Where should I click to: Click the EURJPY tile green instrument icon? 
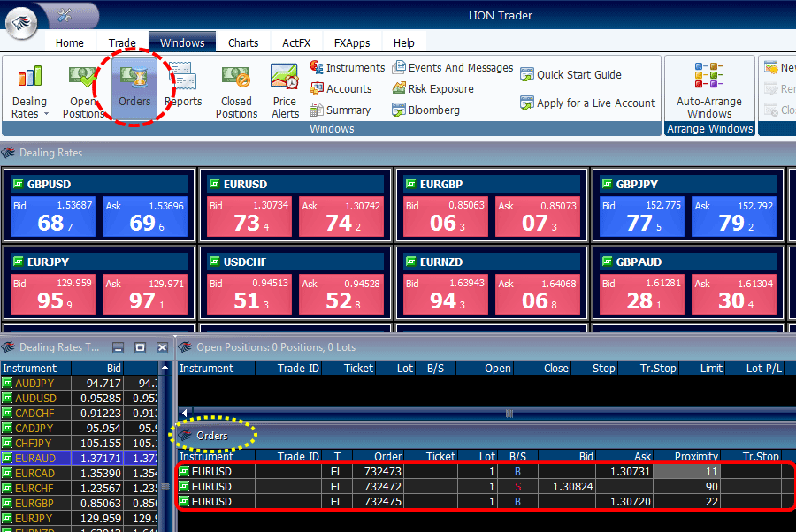19,262
